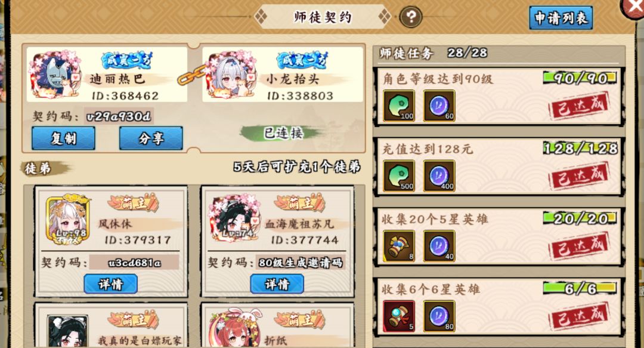Image resolution: width=644 pixels, height=348 pixels.
Task: Click the red scroll reward with count 5
Action: (x=399, y=316)
